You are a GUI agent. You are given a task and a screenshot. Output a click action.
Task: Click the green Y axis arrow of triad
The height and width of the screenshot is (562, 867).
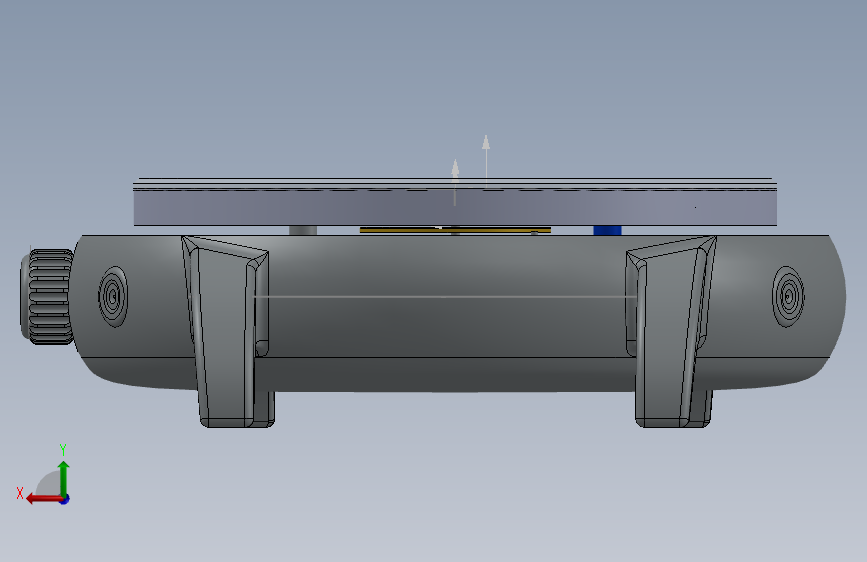[64, 478]
